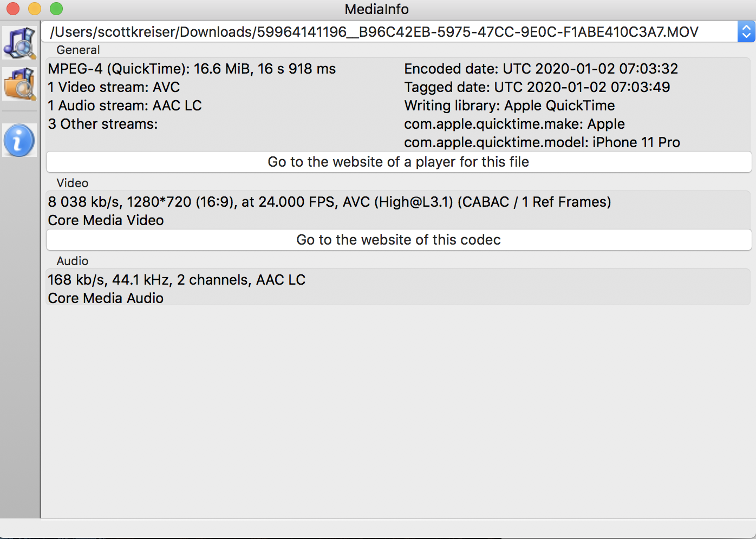
Task: Maximize the window using green button
Action: tap(56, 9)
